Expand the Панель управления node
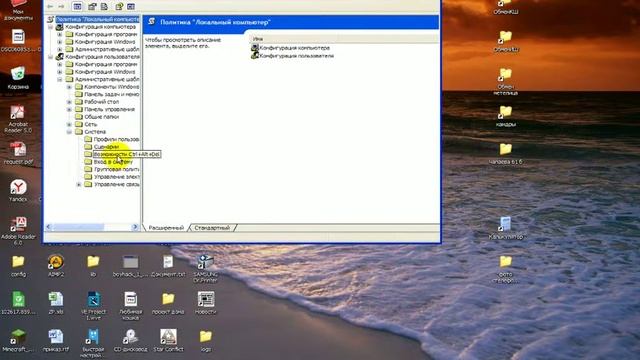The width and height of the screenshot is (640, 360). pos(69,109)
